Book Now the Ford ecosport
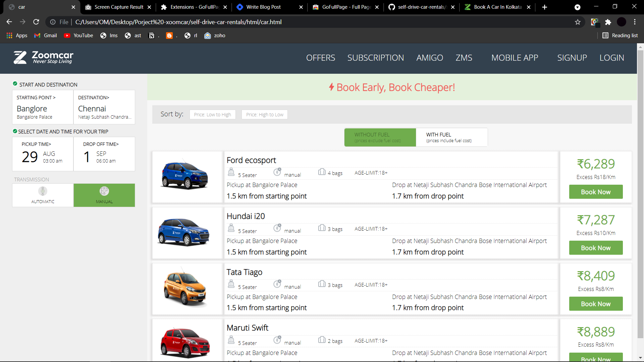 (596, 192)
